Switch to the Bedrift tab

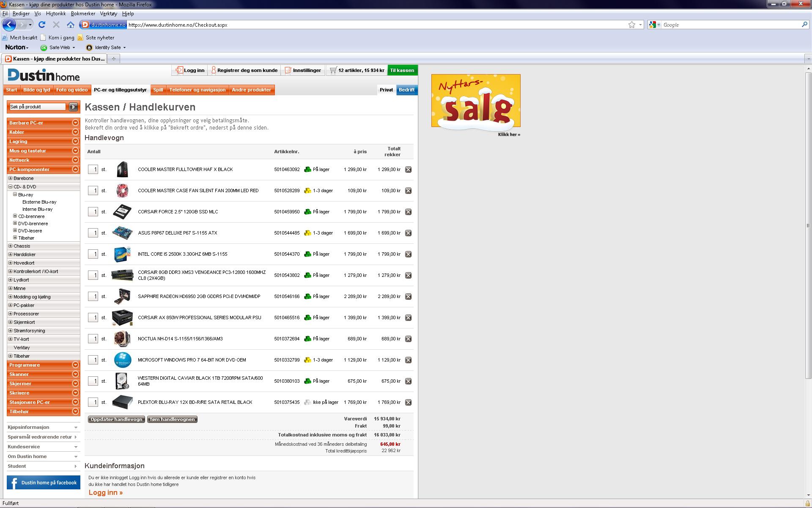click(x=407, y=90)
